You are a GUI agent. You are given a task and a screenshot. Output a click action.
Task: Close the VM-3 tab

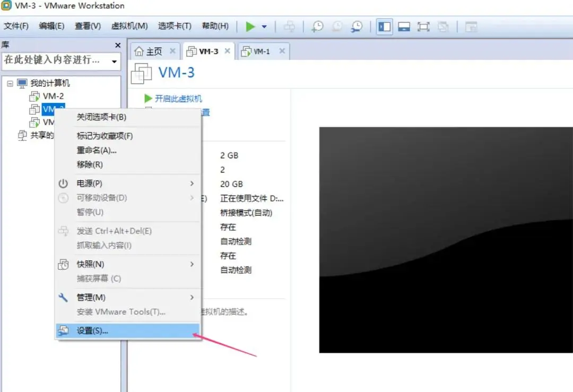(x=227, y=51)
